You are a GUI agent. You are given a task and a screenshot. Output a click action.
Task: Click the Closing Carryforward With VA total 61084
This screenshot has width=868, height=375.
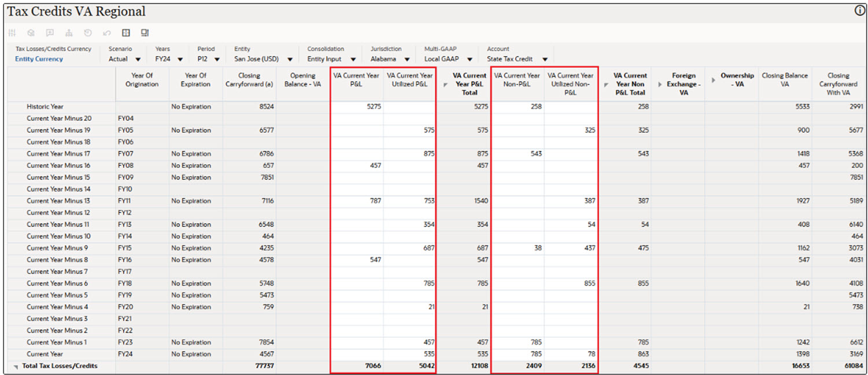839,366
